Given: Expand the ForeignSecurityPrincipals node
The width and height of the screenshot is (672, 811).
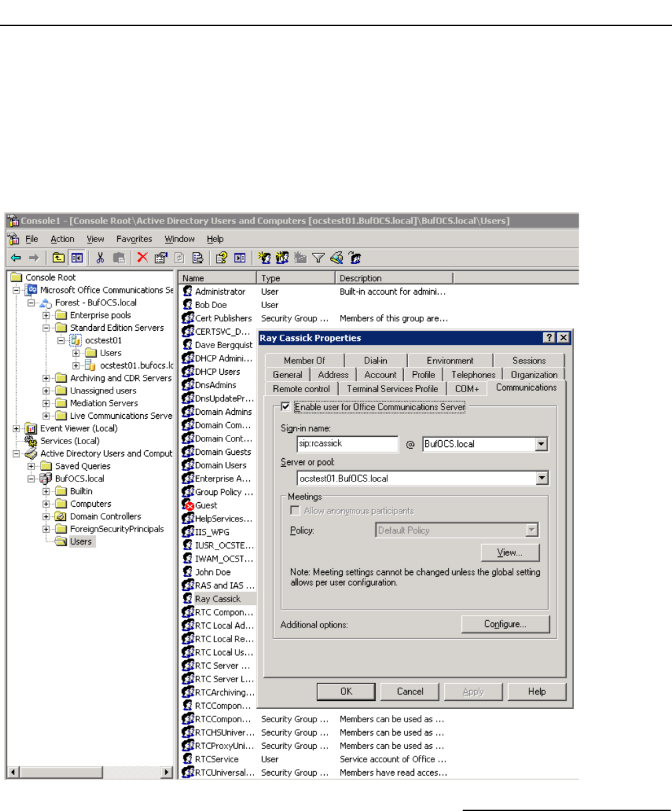Looking at the screenshot, I should point(46,529).
